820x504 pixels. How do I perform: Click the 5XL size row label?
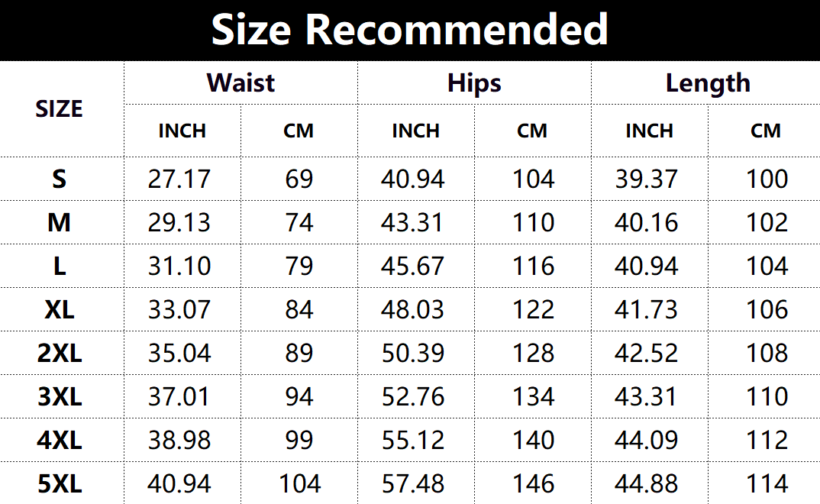(x=59, y=483)
